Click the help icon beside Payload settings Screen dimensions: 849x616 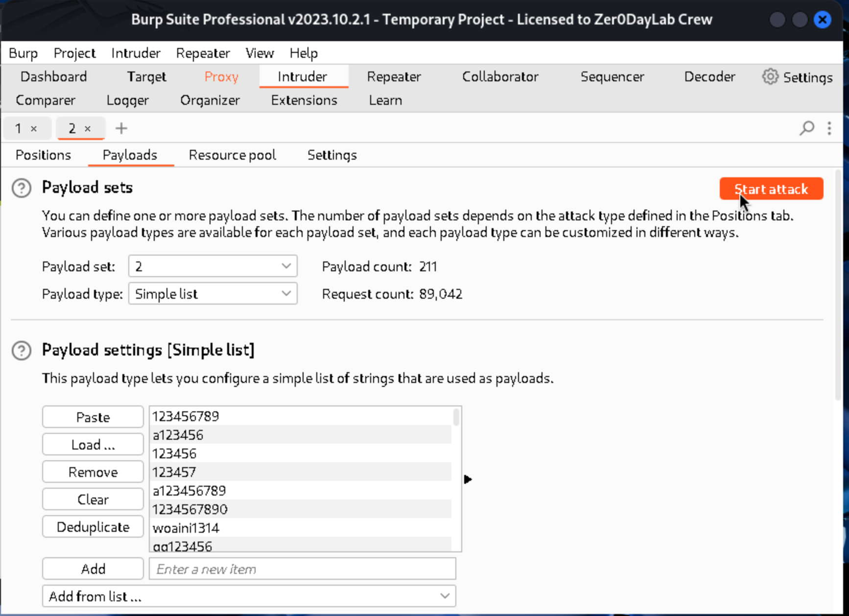22,351
